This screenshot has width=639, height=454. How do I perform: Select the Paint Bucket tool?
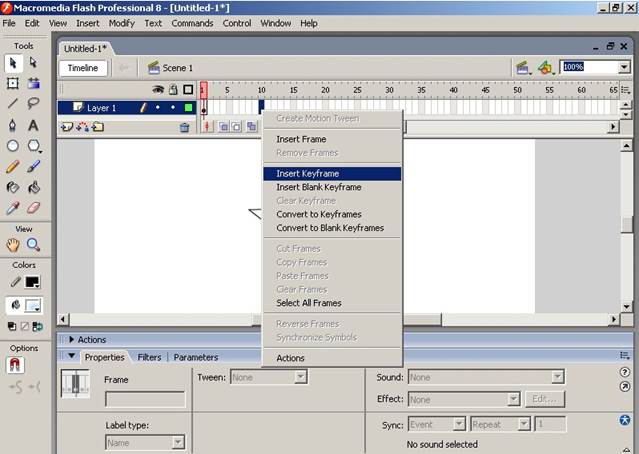(x=33, y=187)
